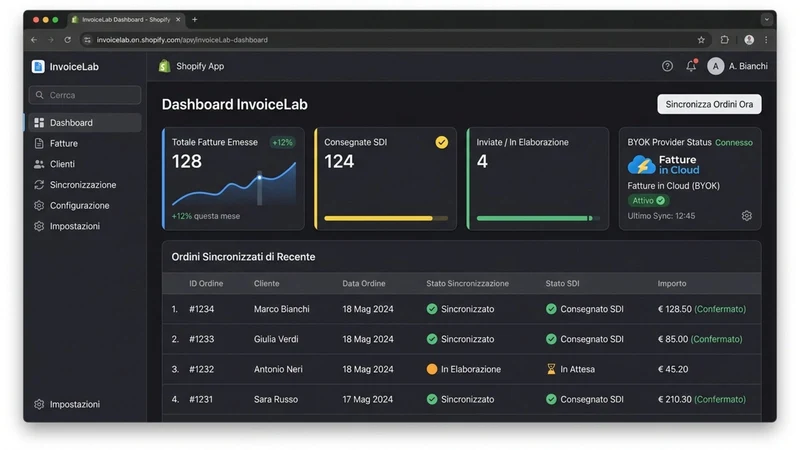This screenshot has width=800, height=450.
Task: Click the yellow check on Consegnate SDI
Action: pyautogui.click(x=442, y=142)
